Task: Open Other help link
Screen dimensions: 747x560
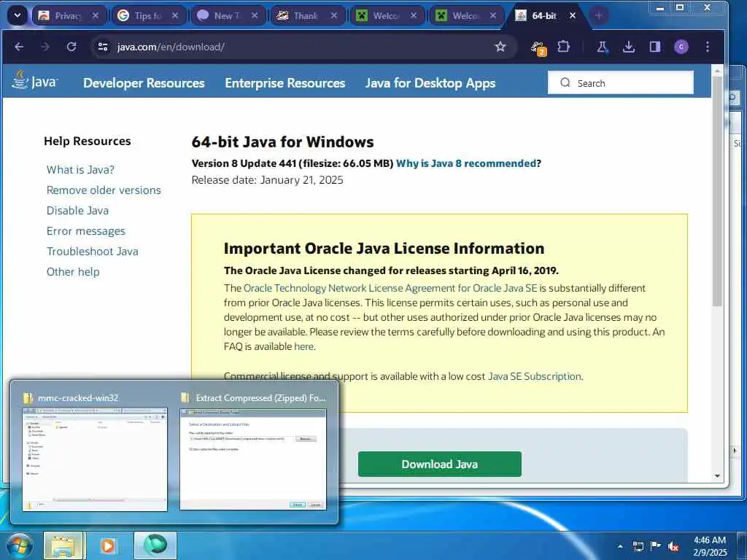Action: 73,272
